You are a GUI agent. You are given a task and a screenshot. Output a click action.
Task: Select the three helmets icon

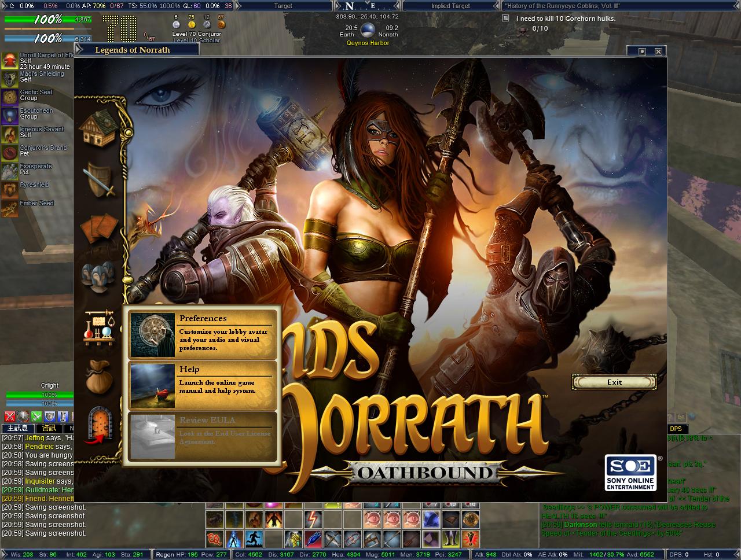coord(96,275)
